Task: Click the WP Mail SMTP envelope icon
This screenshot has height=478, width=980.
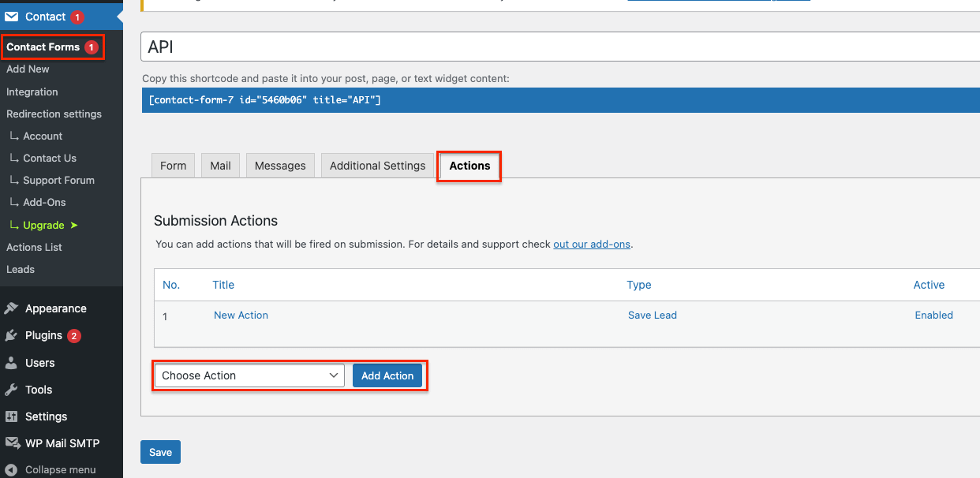Action: [12, 443]
